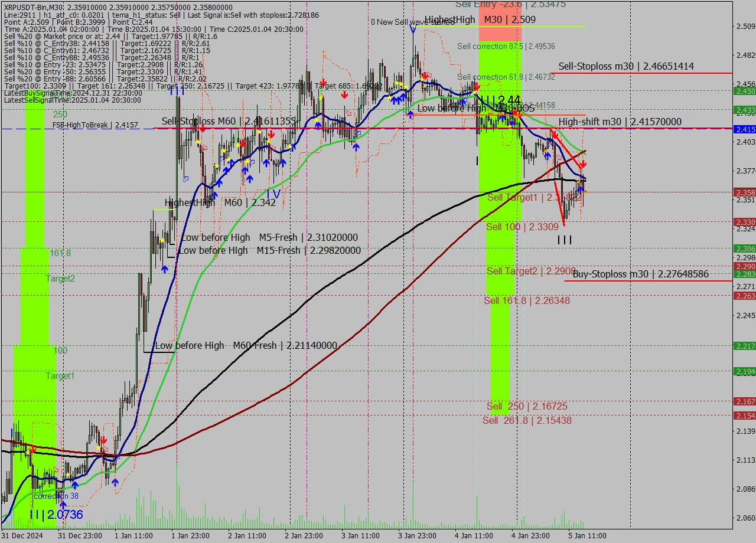
Task: Click the 'Sell 161.8 | 2.26348' label
Action: 527,300
